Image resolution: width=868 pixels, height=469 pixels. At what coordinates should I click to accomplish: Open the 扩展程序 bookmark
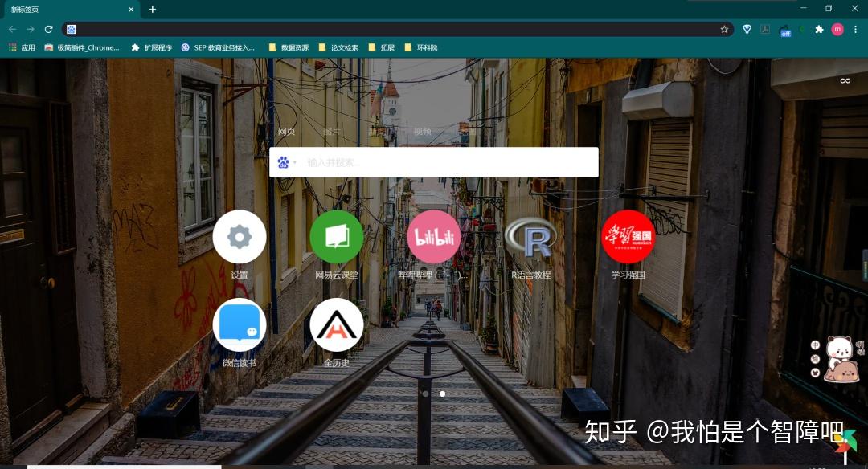tap(152, 47)
